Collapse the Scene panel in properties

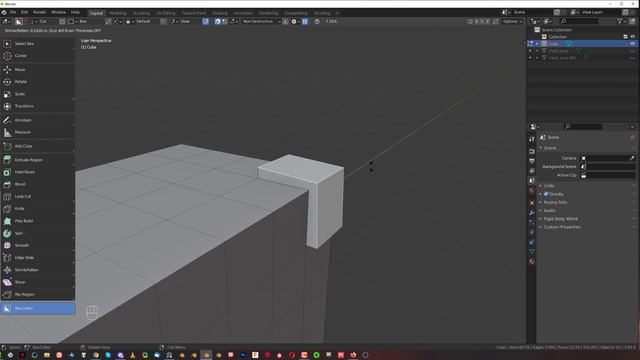point(549,148)
